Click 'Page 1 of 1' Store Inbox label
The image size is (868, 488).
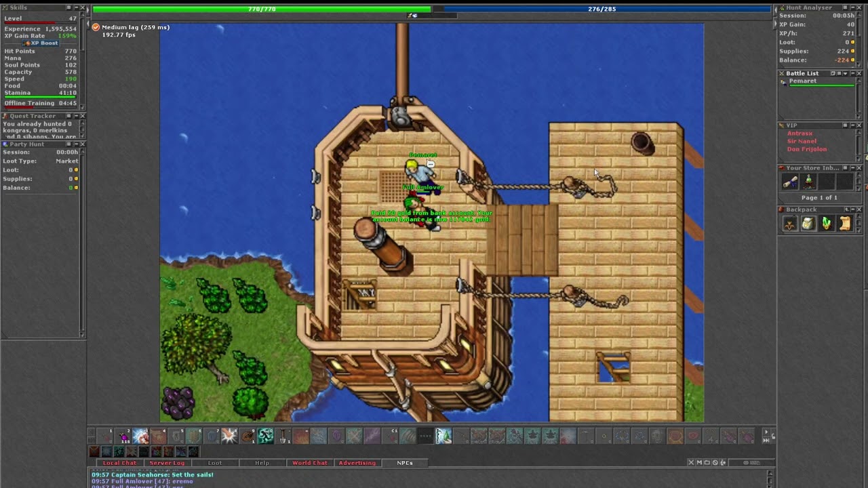[x=821, y=198]
